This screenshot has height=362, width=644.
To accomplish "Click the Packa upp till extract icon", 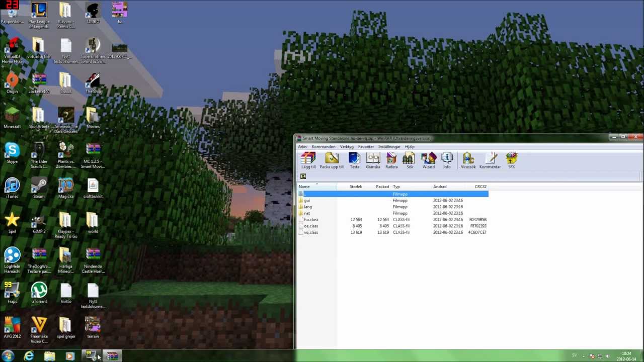I will point(332,160).
